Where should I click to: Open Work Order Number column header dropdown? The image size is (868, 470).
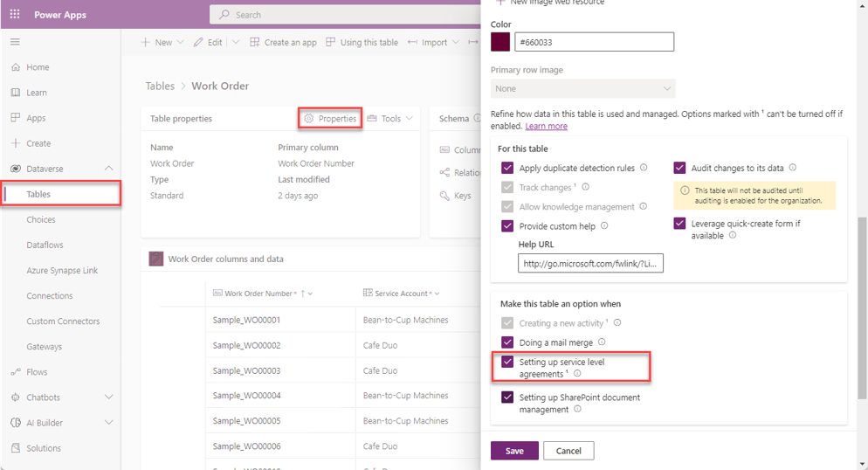click(x=311, y=294)
